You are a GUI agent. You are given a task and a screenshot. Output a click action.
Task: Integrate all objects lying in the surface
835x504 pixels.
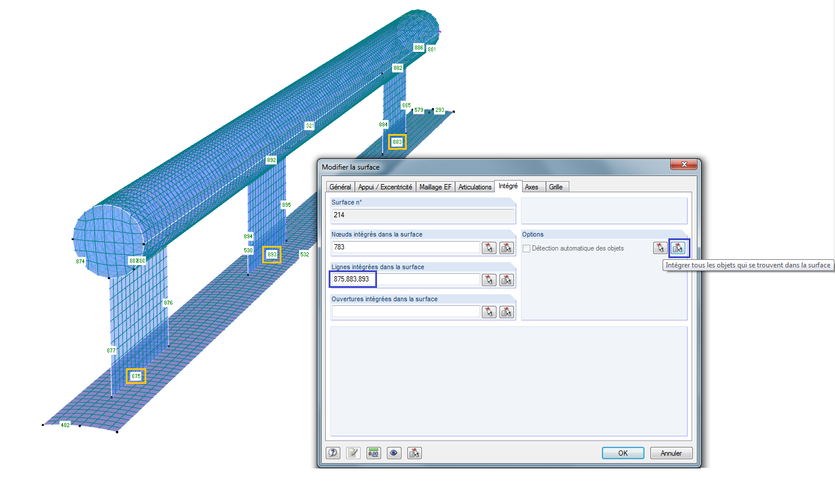678,248
